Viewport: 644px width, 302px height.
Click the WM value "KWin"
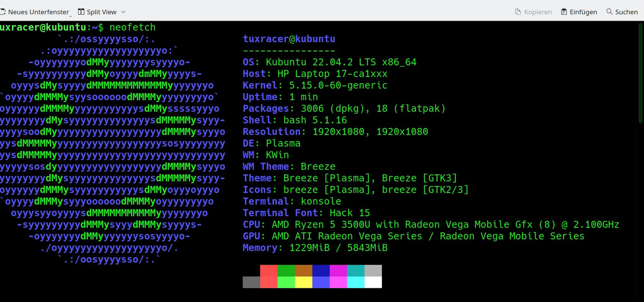tap(277, 155)
